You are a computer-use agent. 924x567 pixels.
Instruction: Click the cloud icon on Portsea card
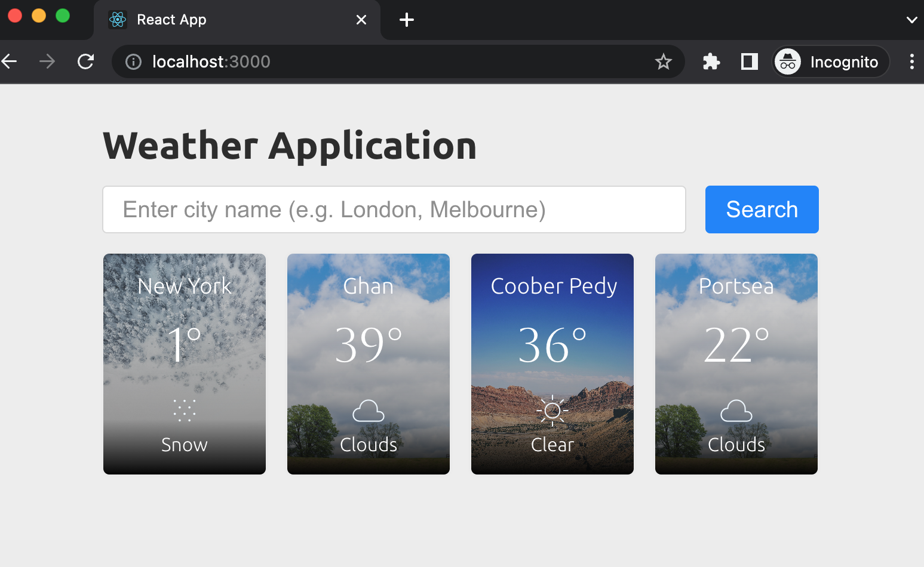(736, 411)
